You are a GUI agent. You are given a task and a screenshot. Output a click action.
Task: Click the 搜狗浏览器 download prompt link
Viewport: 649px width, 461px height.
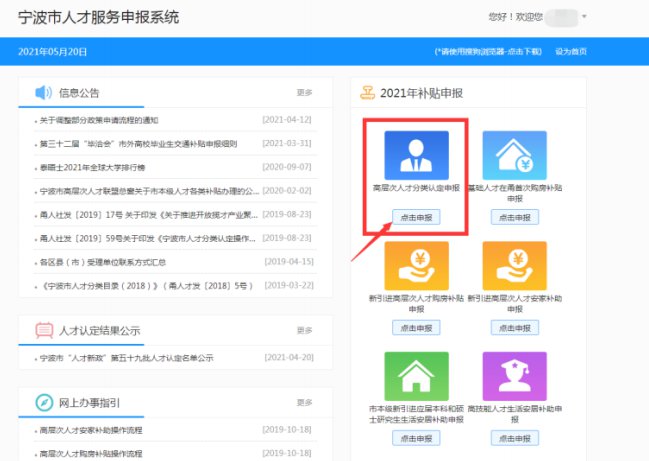point(488,51)
